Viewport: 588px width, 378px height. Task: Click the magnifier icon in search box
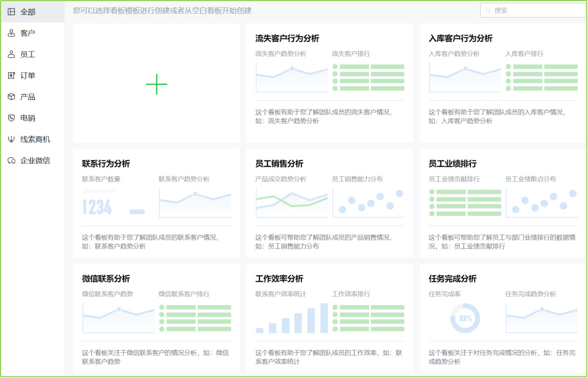(488, 10)
